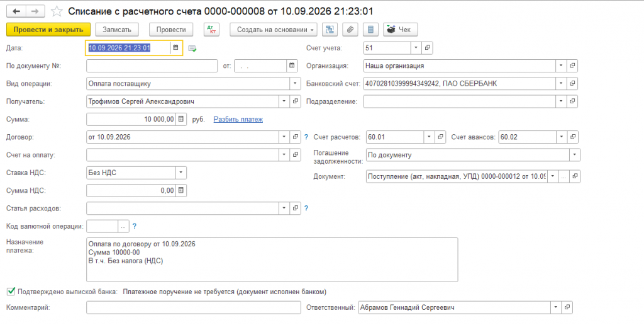Add document to favorites with star icon
Screen dimensions: 644x325
pos(56,11)
